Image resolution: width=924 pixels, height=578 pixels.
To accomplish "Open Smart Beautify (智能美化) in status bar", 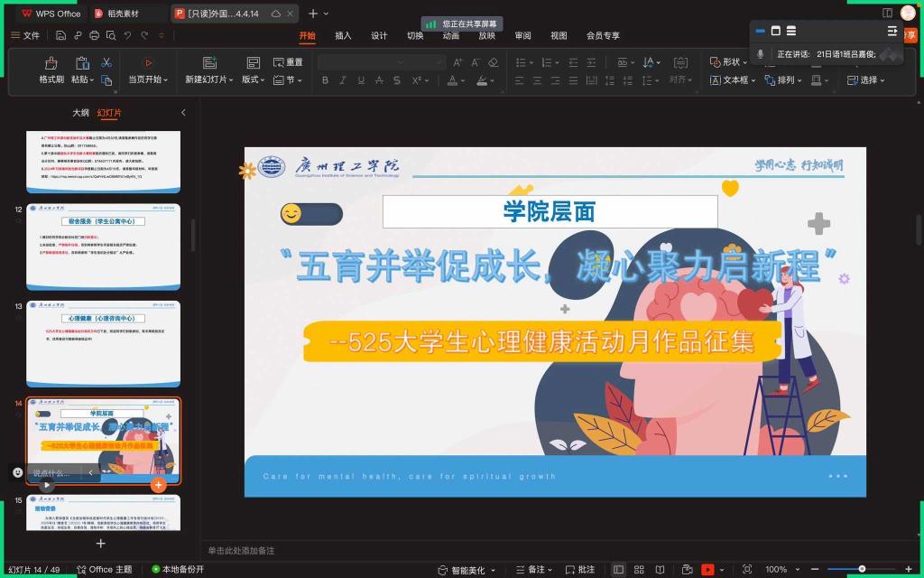I will [x=467, y=570].
